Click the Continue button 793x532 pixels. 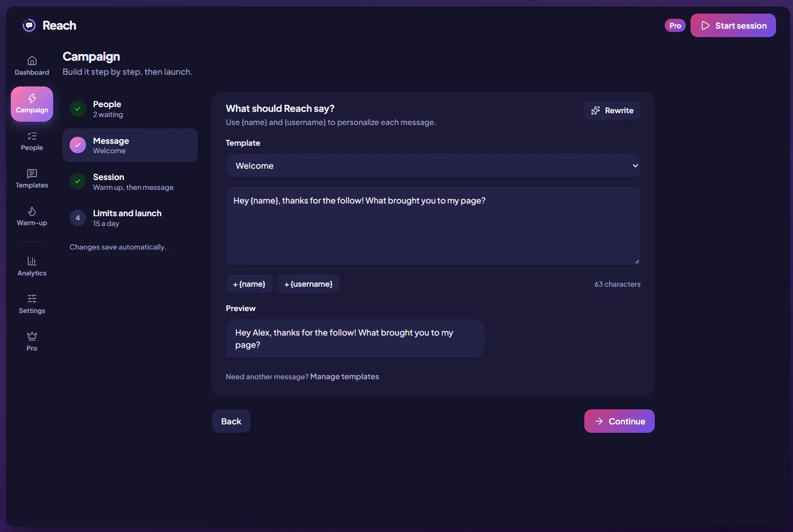click(x=619, y=421)
